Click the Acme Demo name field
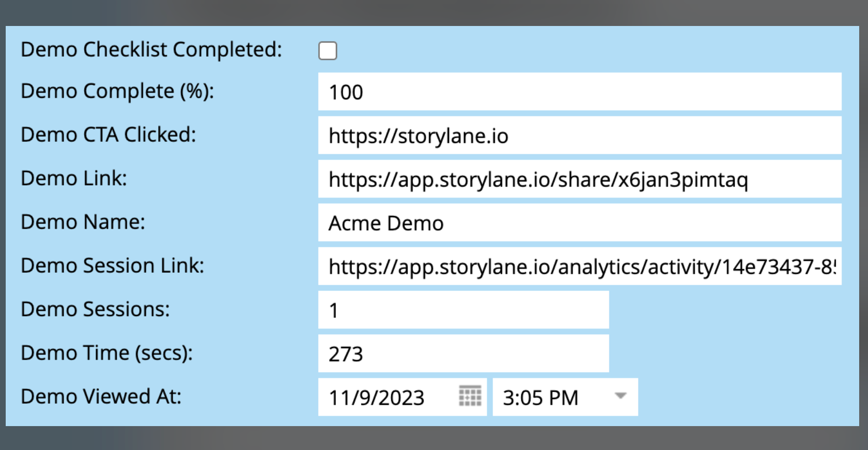 click(579, 223)
